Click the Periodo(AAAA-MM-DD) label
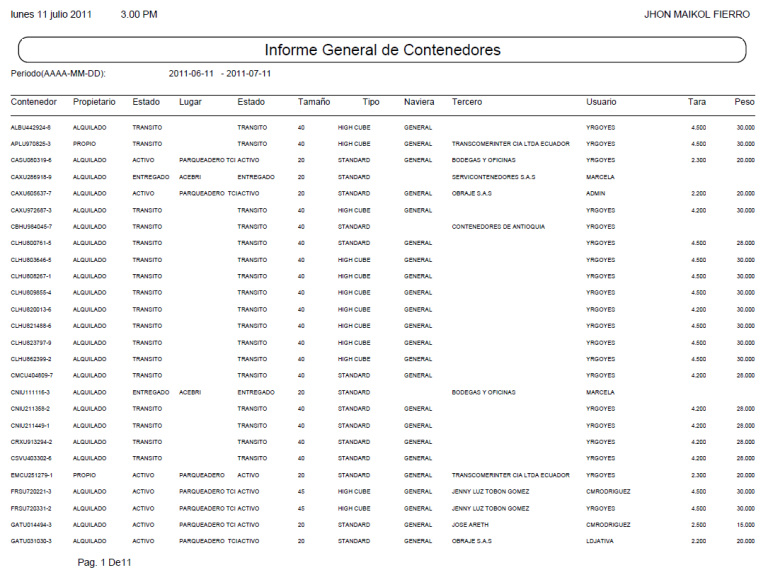The image size is (768, 575). (x=58, y=74)
